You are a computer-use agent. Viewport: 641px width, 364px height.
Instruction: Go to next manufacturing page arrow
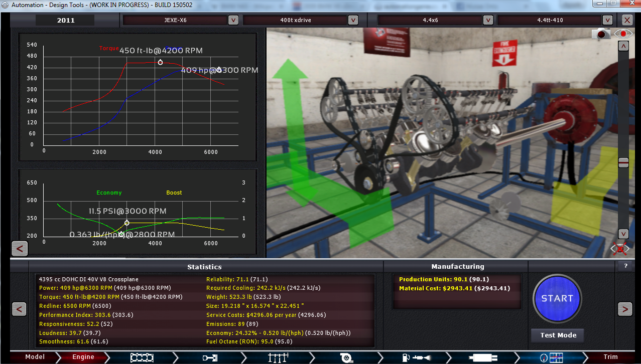(x=625, y=309)
